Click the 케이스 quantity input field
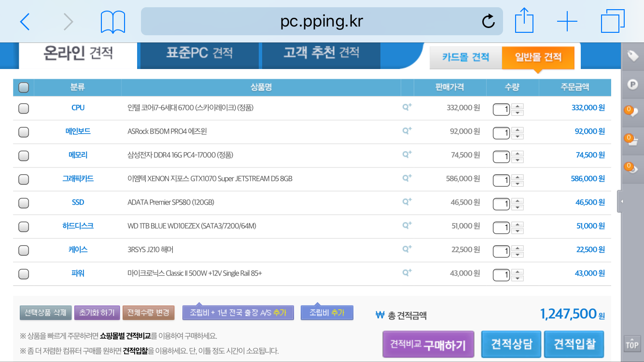Screen dimensions: 644x362 [x=501, y=251]
